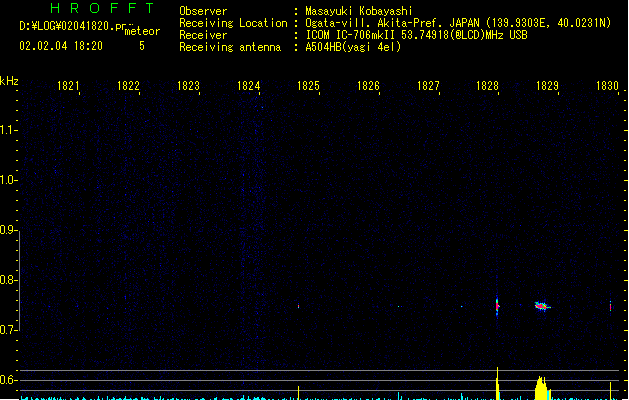Click the 1.0 kHz frequency tick label
The image size is (629, 400).
(8, 180)
